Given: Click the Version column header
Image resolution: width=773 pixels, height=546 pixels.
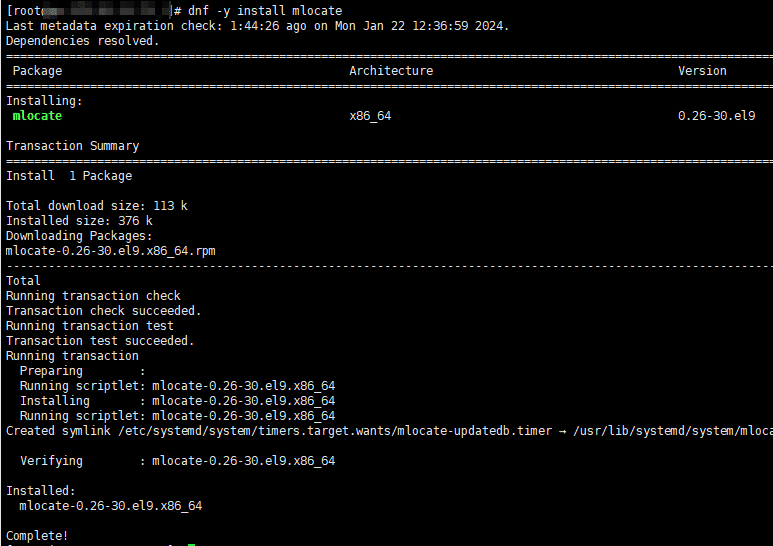Looking at the screenshot, I should (x=702, y=71).
